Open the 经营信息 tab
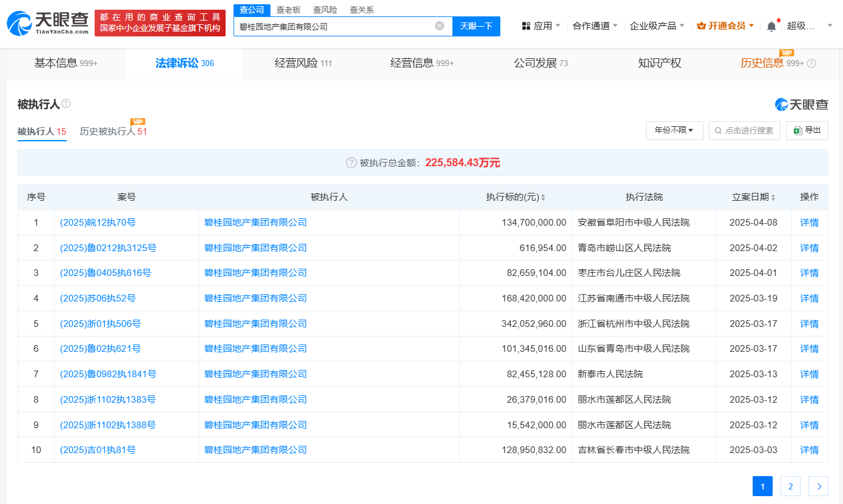The height and width of the screenshot is (504, 843). (x=421, y=63)
